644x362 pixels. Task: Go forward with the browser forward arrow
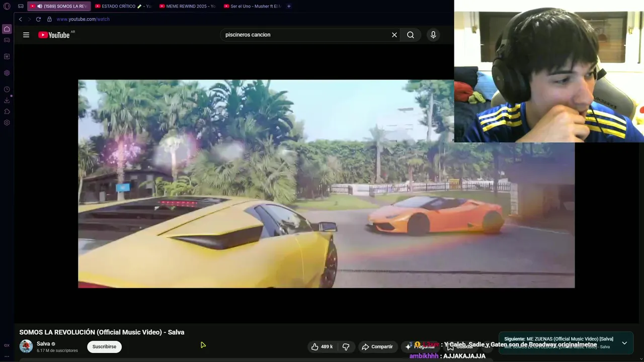coord(29,19)
